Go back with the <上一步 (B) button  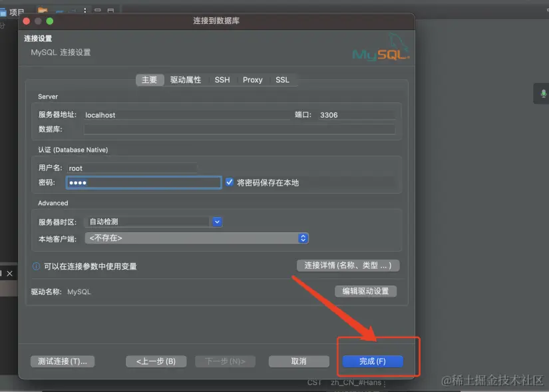point(156,361)
